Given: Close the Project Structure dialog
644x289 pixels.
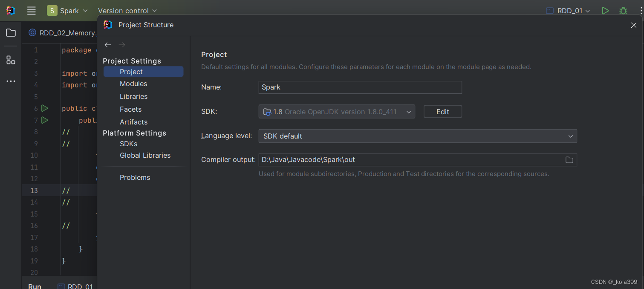Looking at the screenshot, I should click(x=633, y=25).
